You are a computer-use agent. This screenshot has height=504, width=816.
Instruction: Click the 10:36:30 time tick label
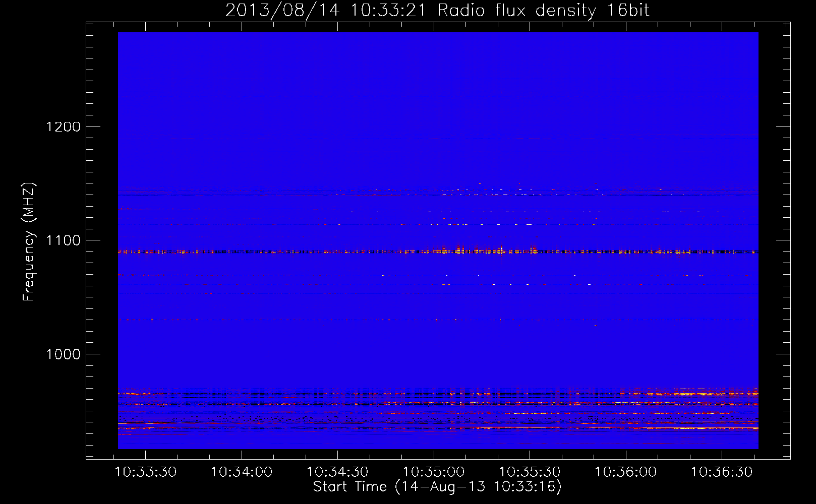[x=722, y=472]
